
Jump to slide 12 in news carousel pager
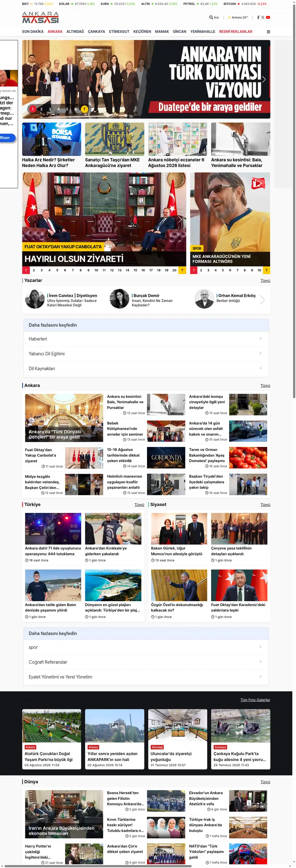pyautogui.click(x=112, y=270)
